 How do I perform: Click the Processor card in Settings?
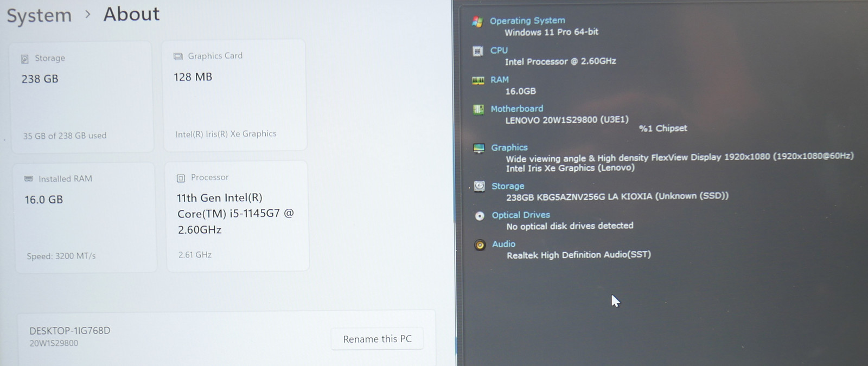(238, 216)
